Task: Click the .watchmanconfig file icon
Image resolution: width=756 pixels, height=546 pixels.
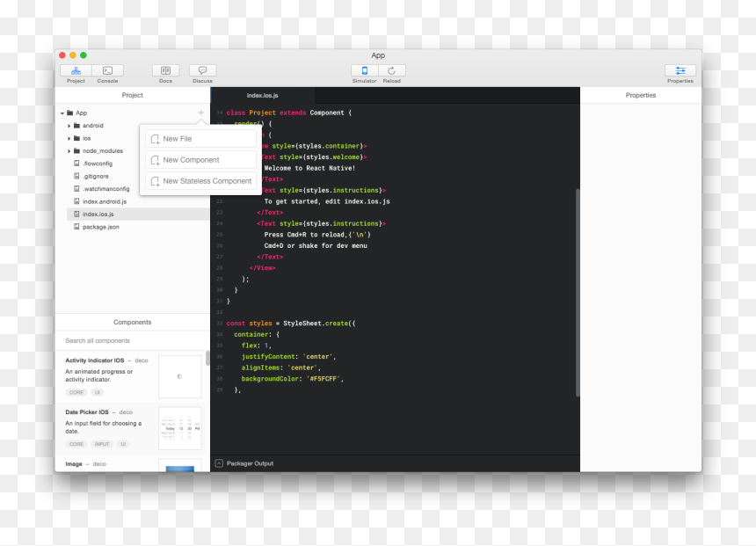Action: [76, 188]
